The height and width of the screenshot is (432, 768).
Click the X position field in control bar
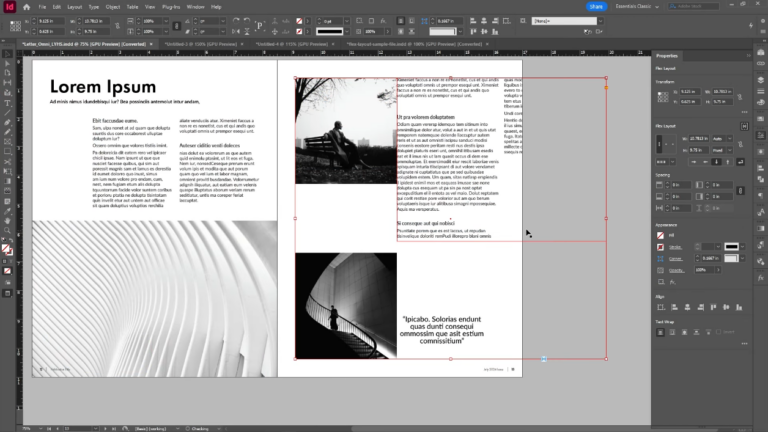point(50,21)
